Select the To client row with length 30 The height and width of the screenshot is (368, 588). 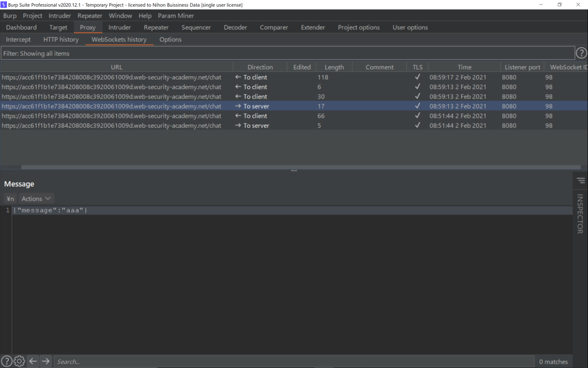coord(294,97)
